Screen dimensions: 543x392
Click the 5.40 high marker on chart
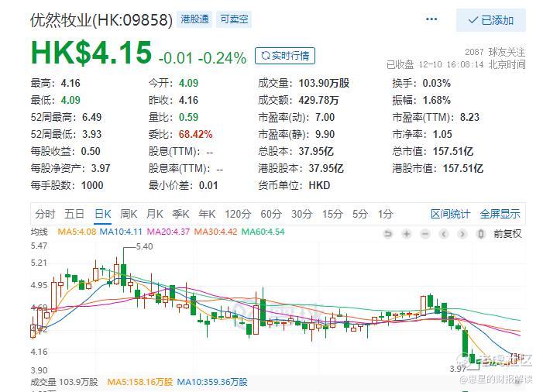(x=144, y=246)
